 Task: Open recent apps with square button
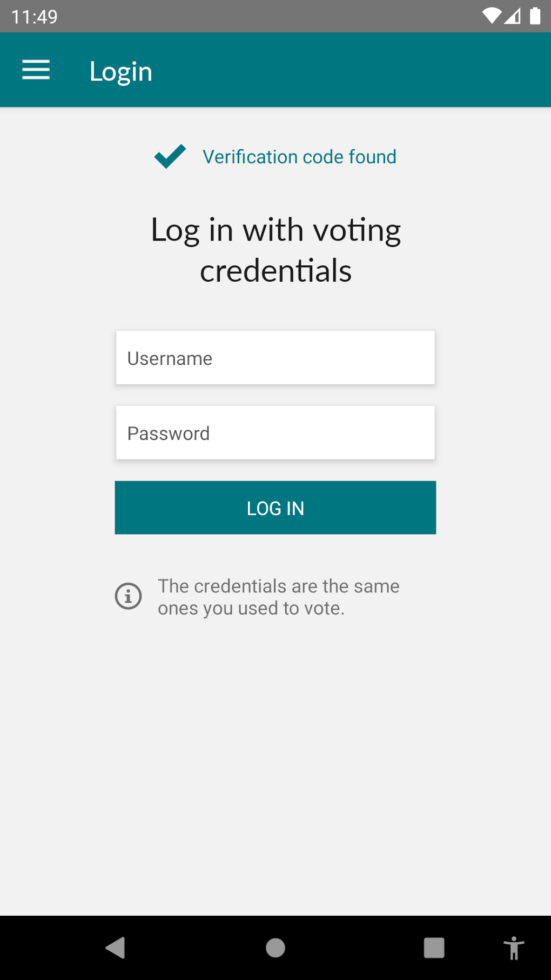pos(434,948)
